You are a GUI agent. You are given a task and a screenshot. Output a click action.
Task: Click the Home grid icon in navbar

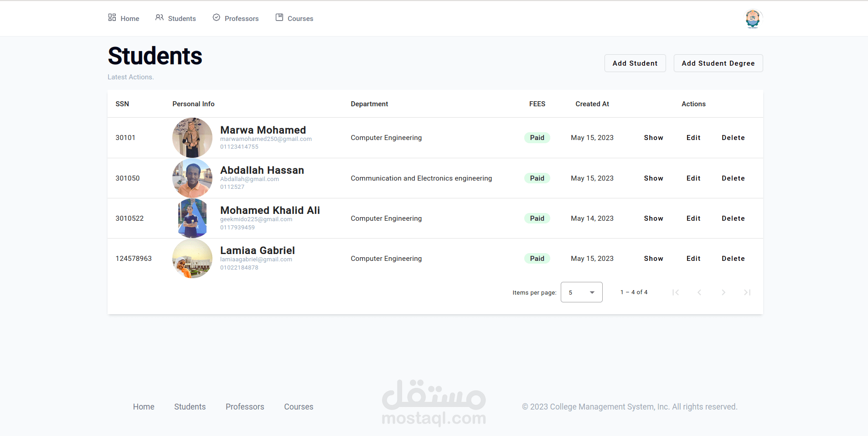pos(112,17)
